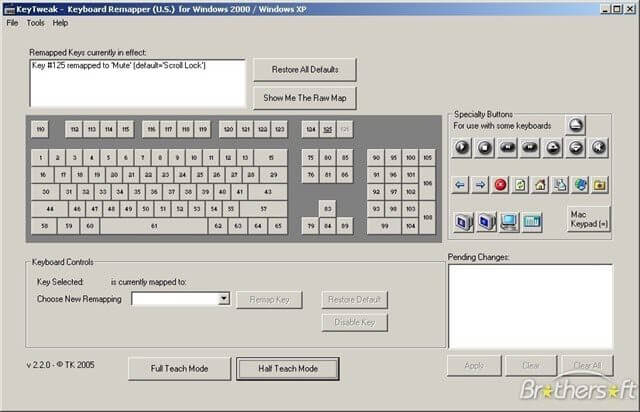Select the spacebar key numbered 61

tap(154, 226)
